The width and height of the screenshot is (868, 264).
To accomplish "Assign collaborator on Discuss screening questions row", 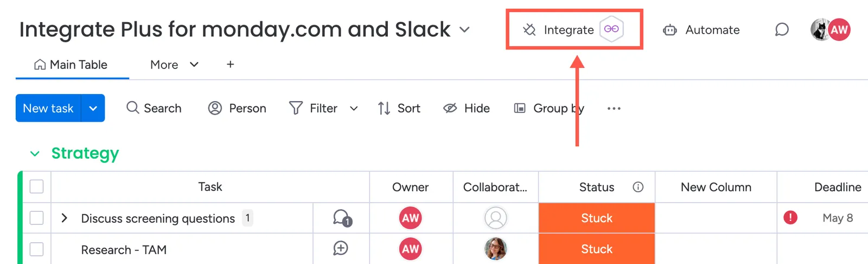I will (x=495, y=218).
